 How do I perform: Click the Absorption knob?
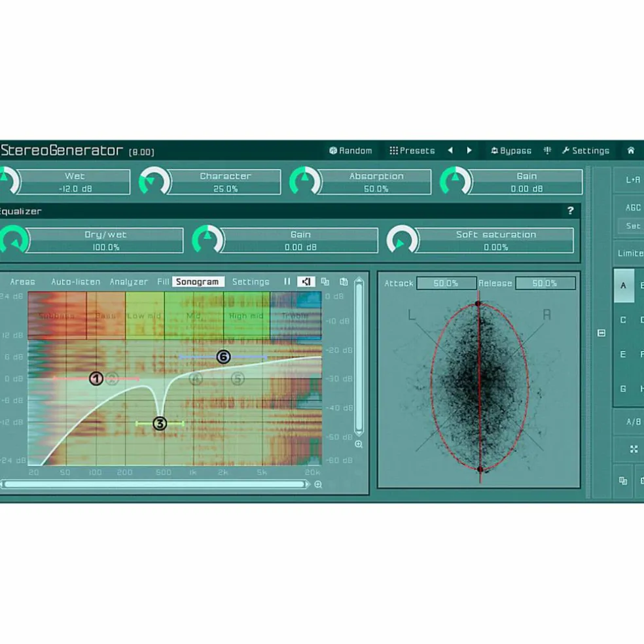click(305, 181)
